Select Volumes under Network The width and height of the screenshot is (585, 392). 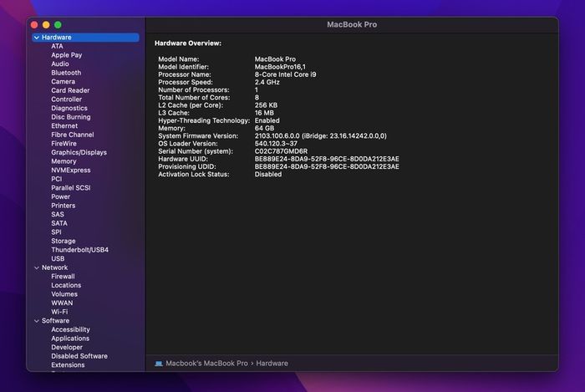64,294
